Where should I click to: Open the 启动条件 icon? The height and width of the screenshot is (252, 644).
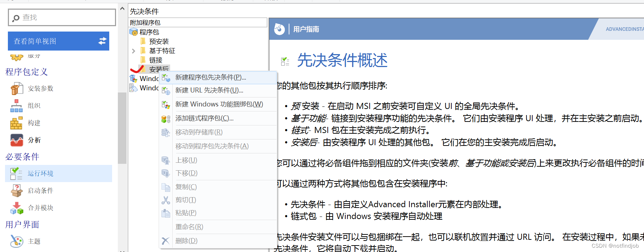point(16,191)
